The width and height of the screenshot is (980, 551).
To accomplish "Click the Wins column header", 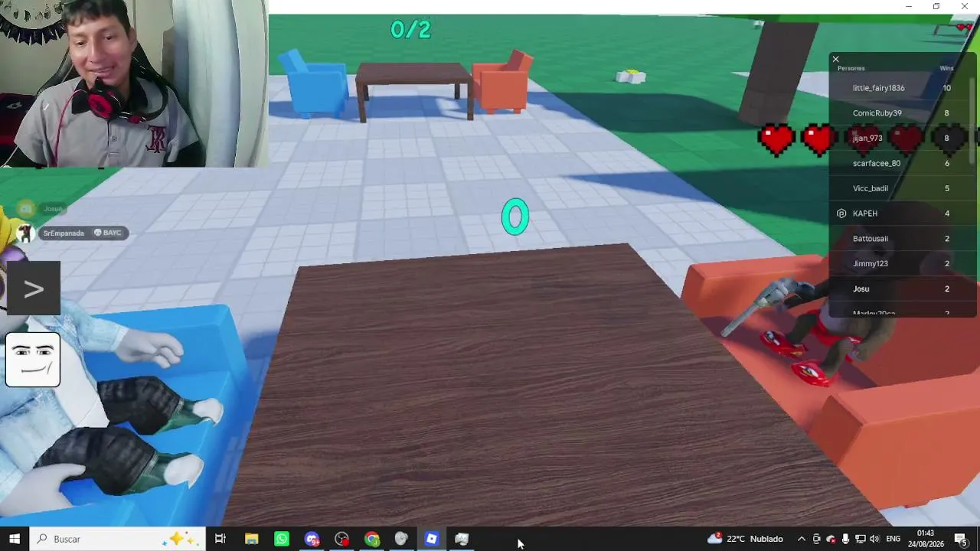I will point(946,68).
